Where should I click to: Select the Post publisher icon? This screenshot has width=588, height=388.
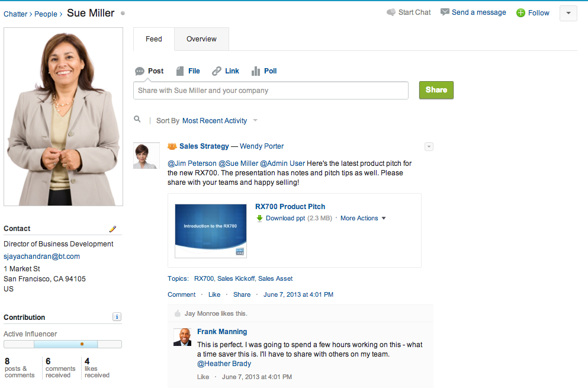click(140, 71)
